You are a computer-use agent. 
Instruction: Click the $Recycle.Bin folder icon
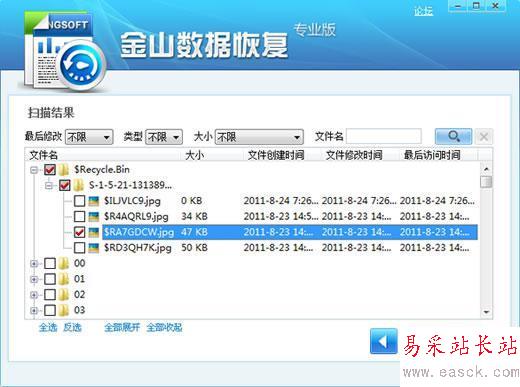point(64,170)
